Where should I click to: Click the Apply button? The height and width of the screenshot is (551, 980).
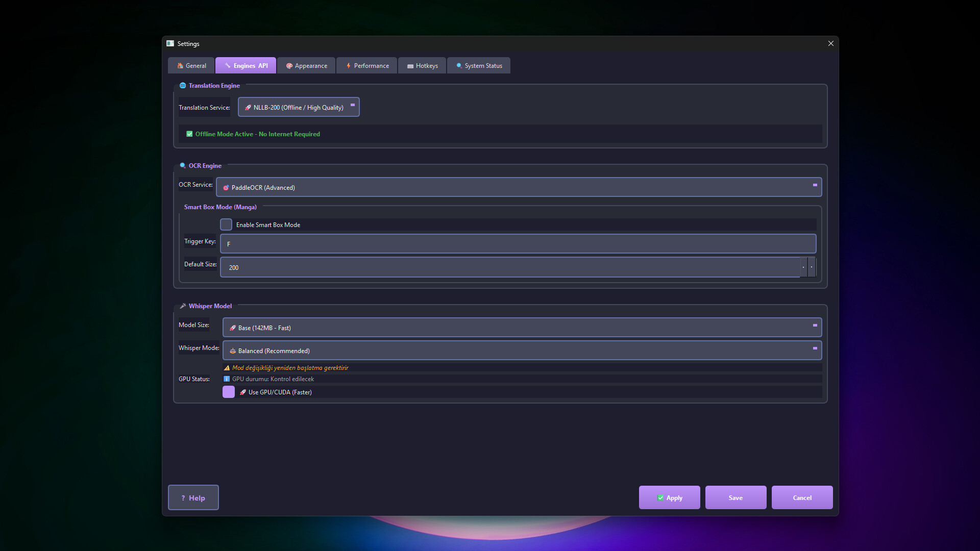click(669, 497)
